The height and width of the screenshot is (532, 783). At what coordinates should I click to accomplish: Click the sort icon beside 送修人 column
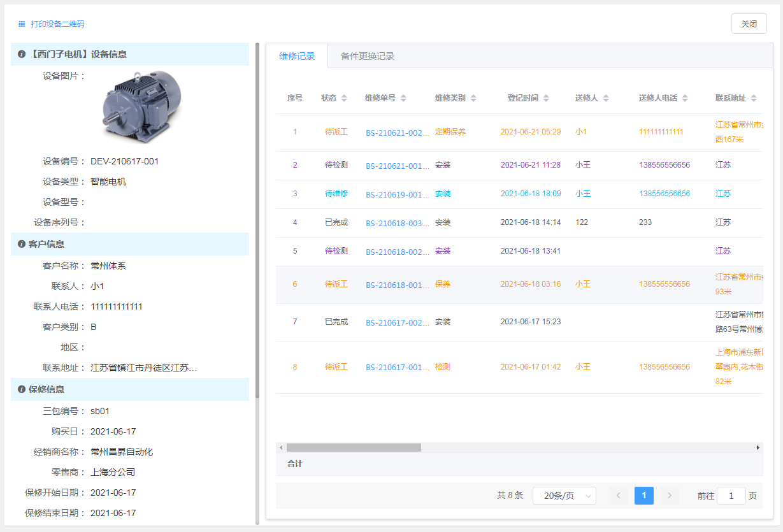(x=606, y=98)
